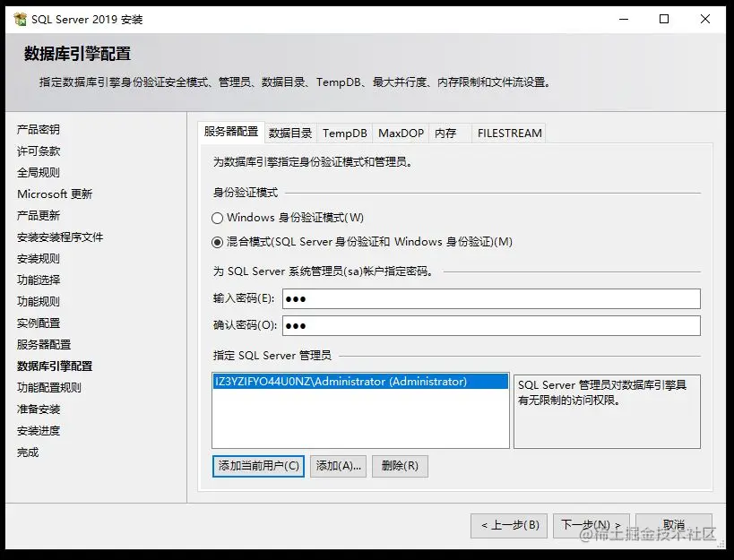Click 功能选择 step in sidebar

(39, 280)
